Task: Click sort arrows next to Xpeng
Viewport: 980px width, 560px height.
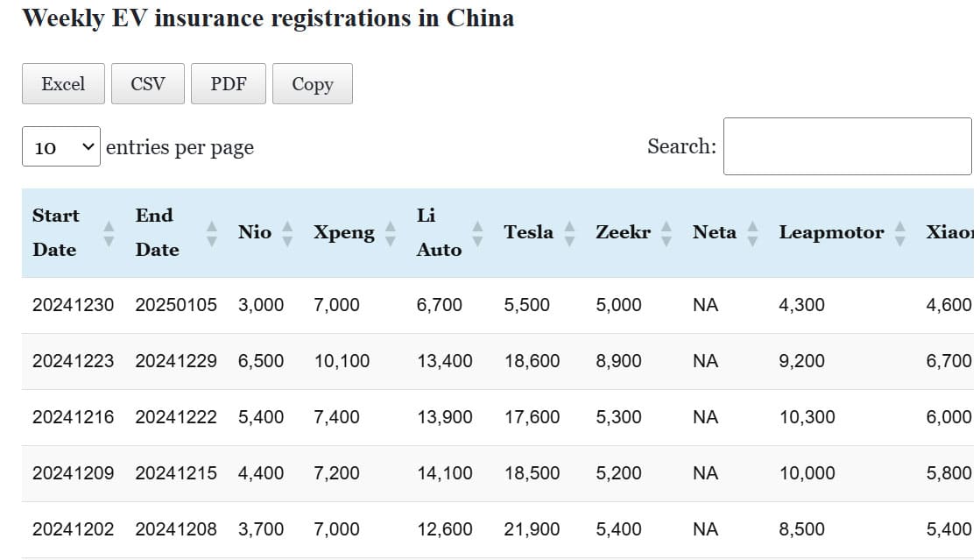Action: pos(391,233)
